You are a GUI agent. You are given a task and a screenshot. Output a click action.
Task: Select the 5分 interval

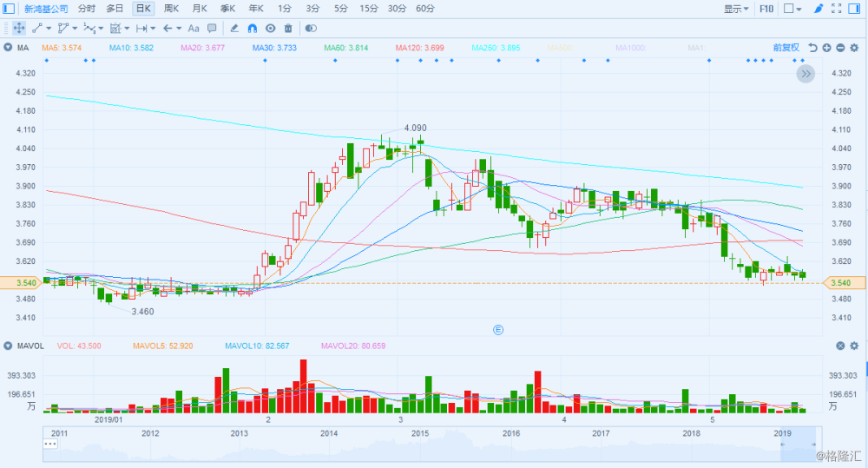pyautogui.click(x=341, y=9)
